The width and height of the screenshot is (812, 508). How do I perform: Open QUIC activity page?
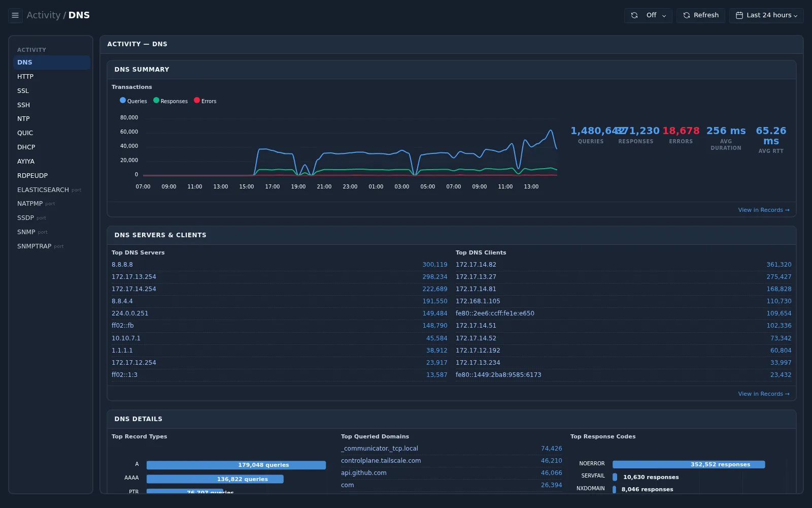click(52, 133)
